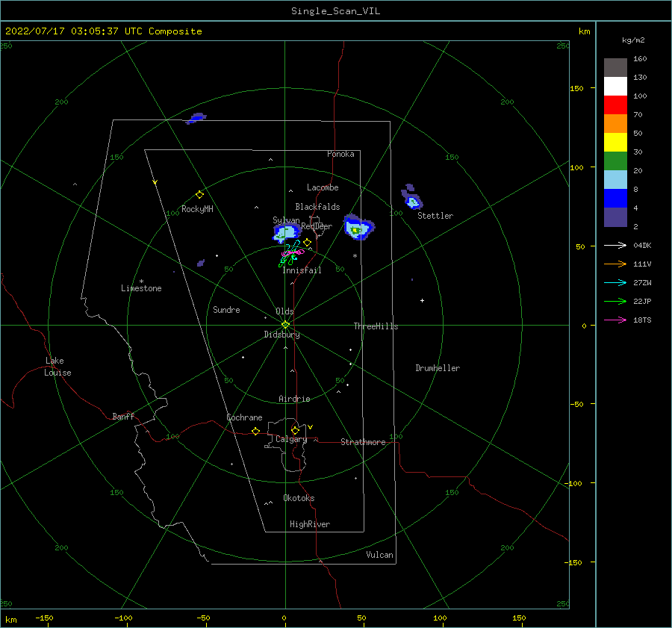Click the yellow V marker northwest of RockyMH
The image size is (672, 628).
pyautogui.click(x=155, y=182)
